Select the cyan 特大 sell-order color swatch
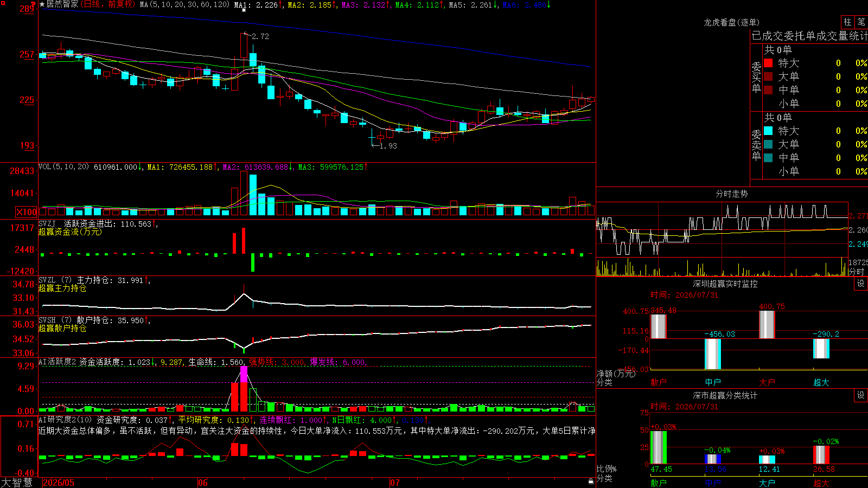This screenshot has width=868, height=488. [768, 131]
